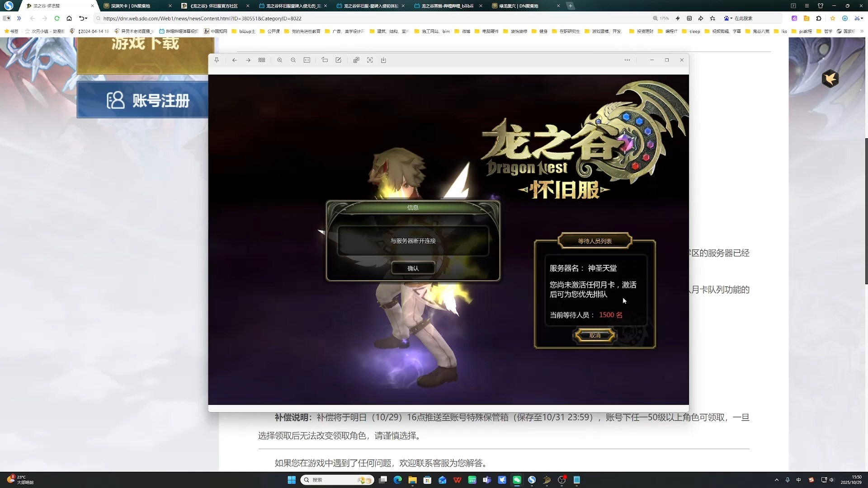Toggle actual-size view in the viewer toolbar
Image resolution: width=868 pixels, height=488 pixels.
coord(307,60)
